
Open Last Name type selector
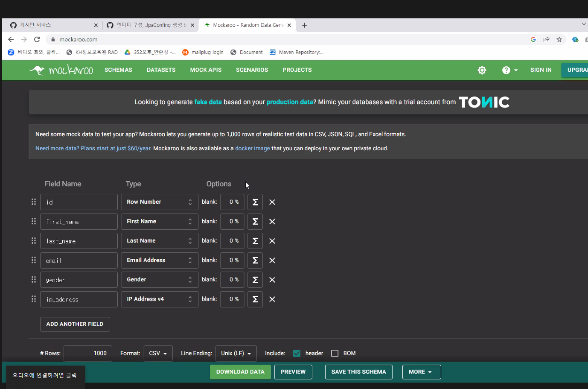pyautogui.click(x=160, y=241)
